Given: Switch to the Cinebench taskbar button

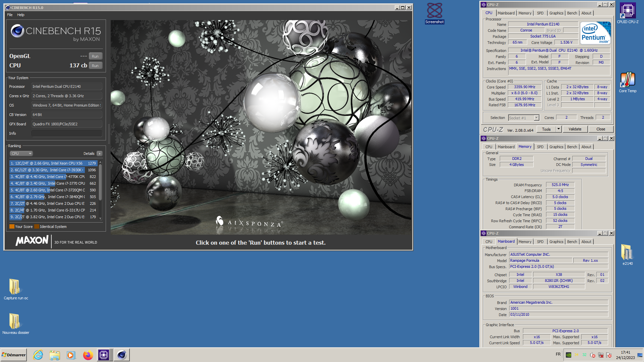Looking at the screenshot, I should click(x=121, y=355).
